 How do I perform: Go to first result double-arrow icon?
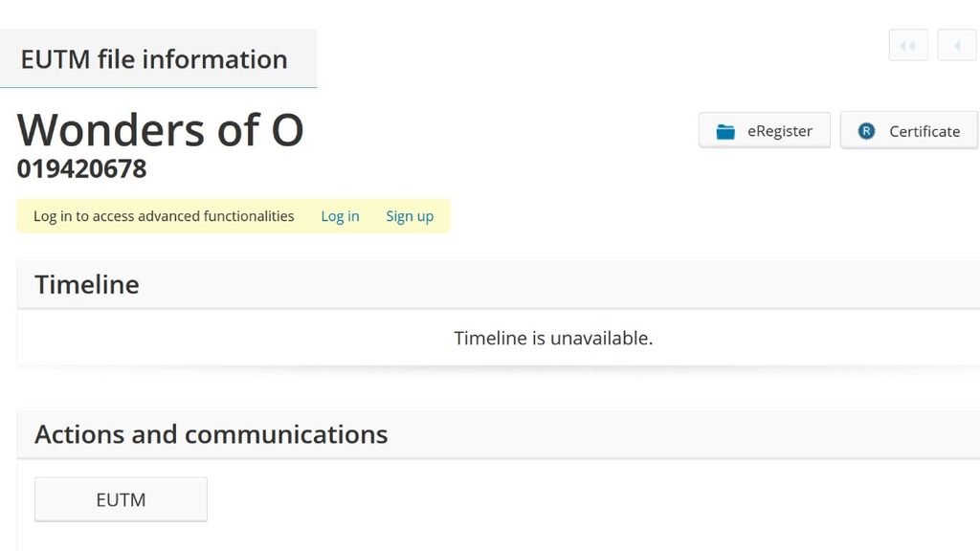tap(908, 46)
